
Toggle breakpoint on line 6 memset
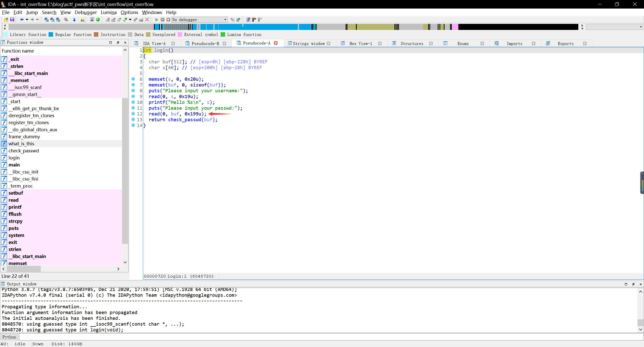pos(133,79)
